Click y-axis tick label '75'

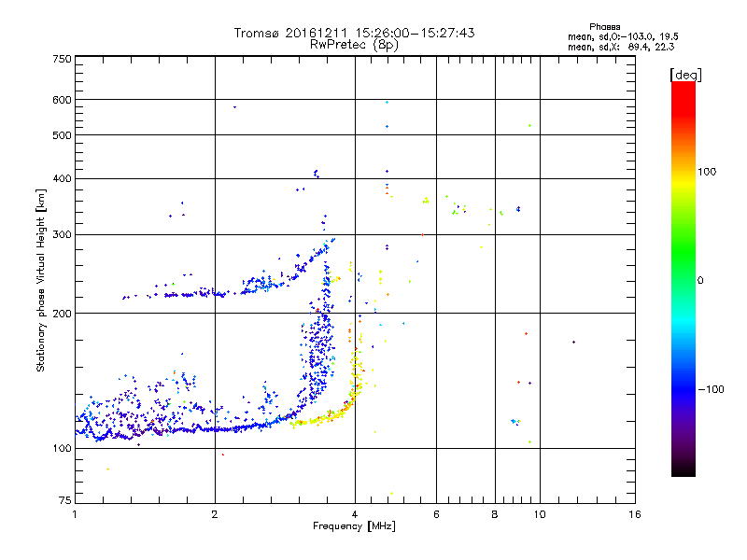coord(65,500)
